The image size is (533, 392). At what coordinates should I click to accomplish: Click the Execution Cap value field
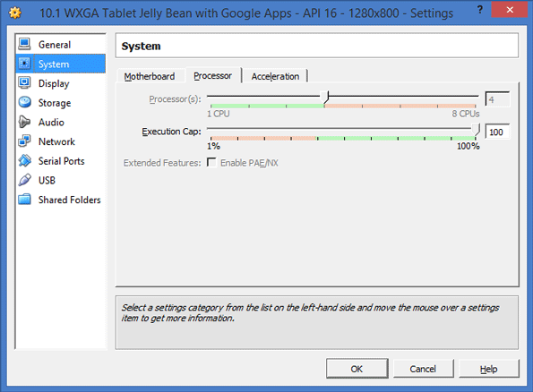[x=497, y=132]
